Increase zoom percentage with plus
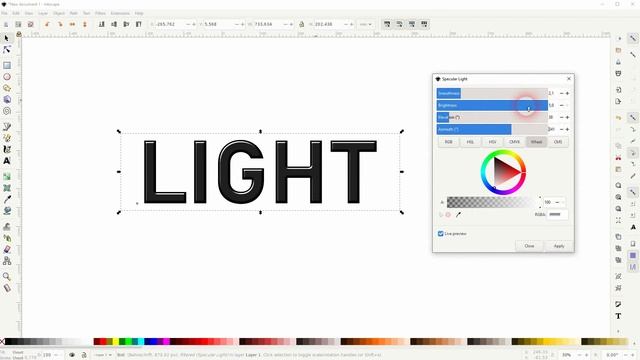 tap(587, 355)
